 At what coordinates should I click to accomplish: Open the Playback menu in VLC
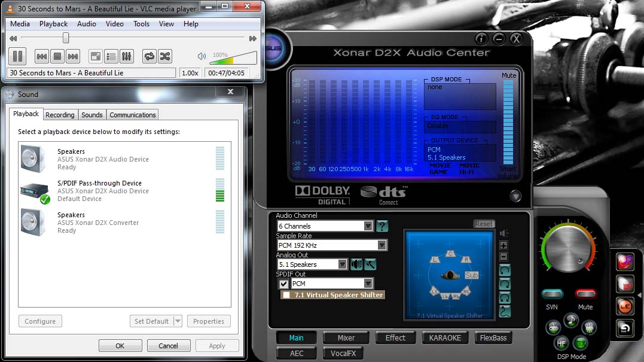tap(53, 24)
